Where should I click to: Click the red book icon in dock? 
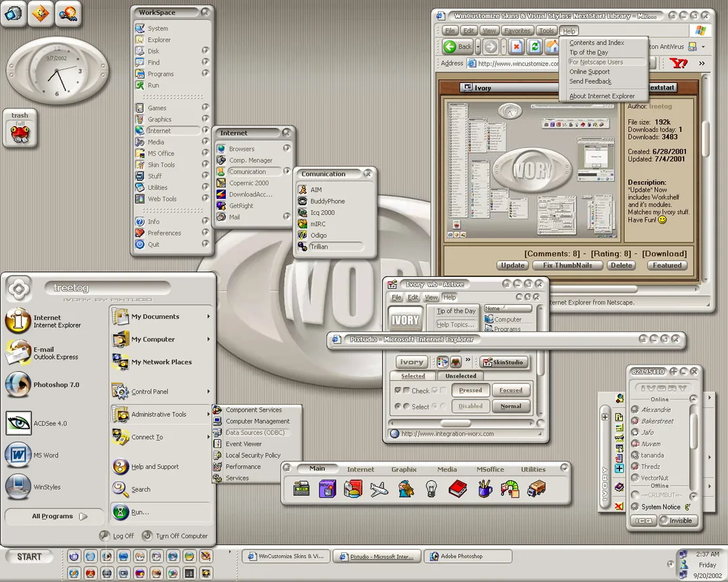tap(458, 489)
